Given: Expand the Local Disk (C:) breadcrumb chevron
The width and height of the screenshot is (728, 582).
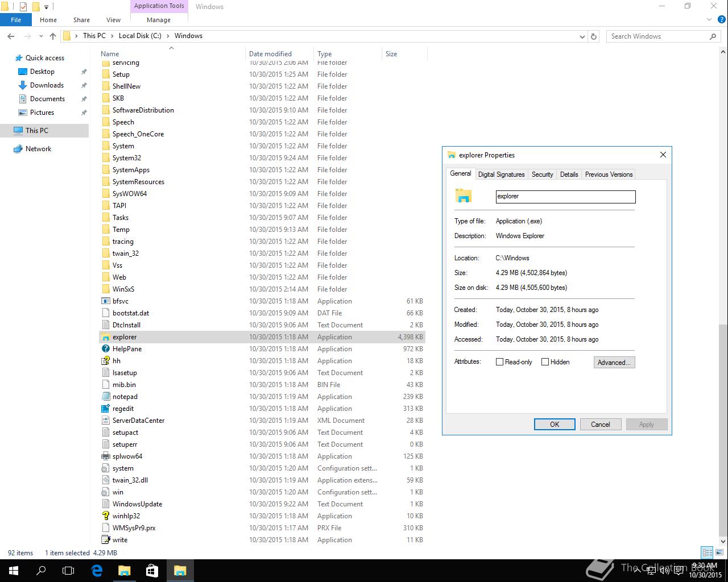Looking at the screenshot, I should coord(168,36).
